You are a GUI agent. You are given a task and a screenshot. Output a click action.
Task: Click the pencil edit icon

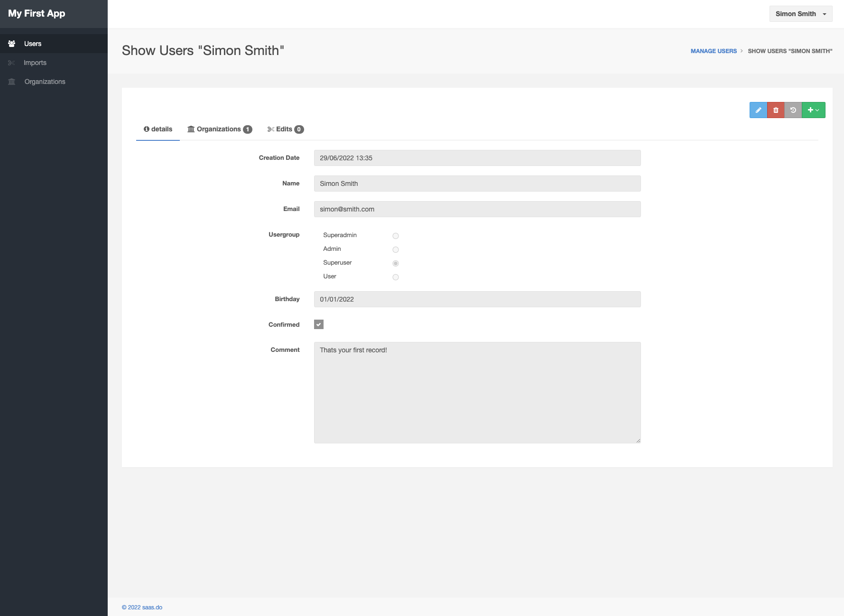point(758,110)
